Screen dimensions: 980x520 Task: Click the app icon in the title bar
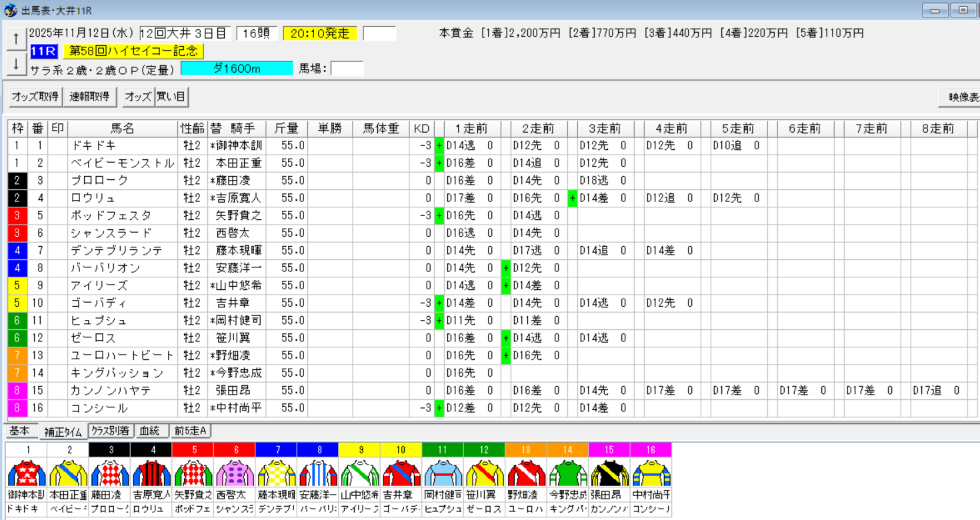(x=10, y=10)
